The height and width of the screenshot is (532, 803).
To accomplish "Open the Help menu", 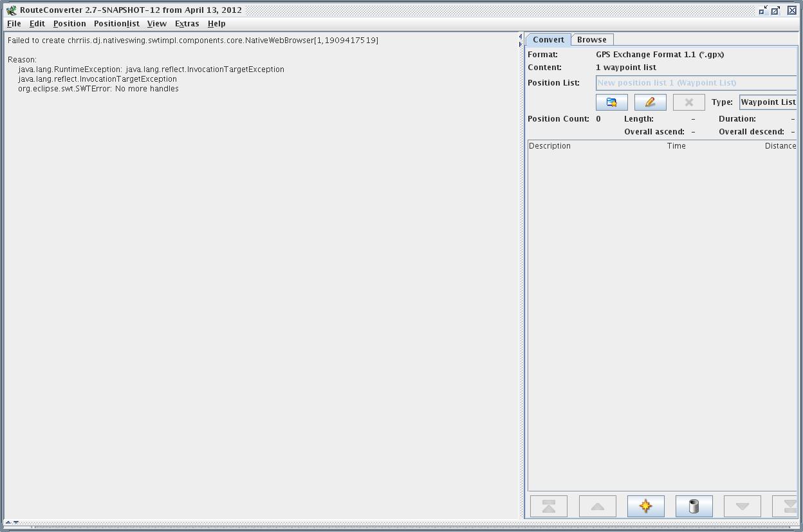I will click(x=216, y=24).
